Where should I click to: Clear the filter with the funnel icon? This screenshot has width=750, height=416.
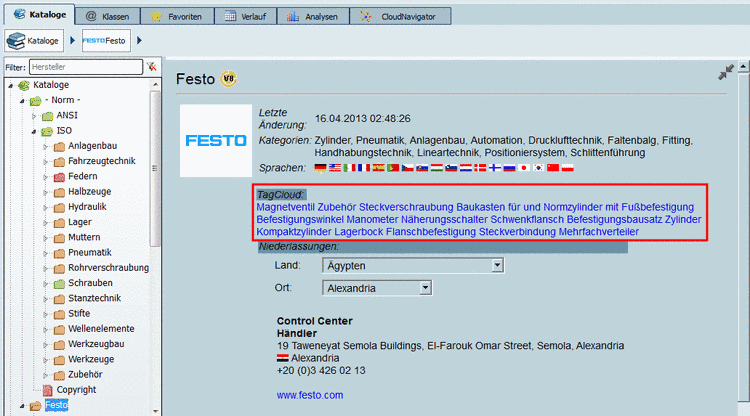click(152, 67)
